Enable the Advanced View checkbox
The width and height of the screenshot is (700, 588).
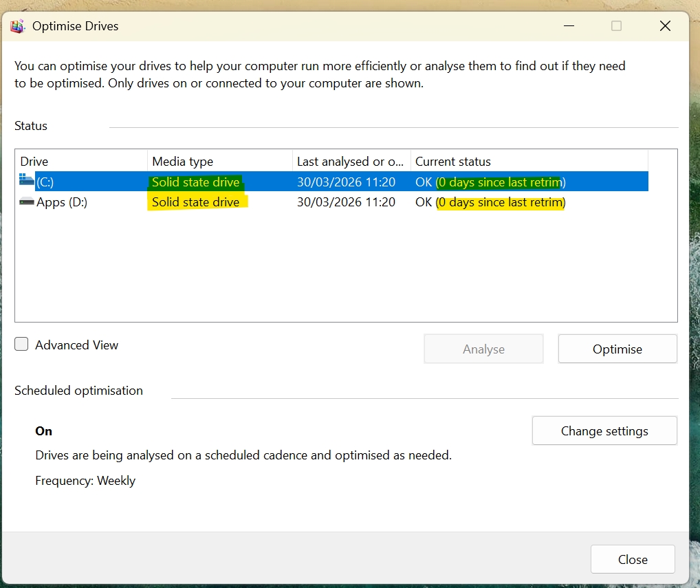[22, 345]
